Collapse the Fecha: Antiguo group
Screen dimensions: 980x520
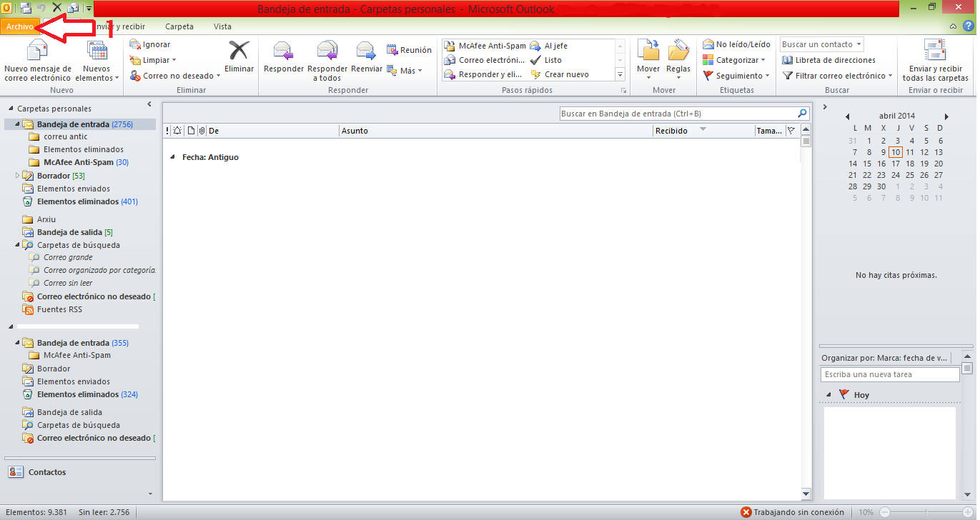coord(172,157)
